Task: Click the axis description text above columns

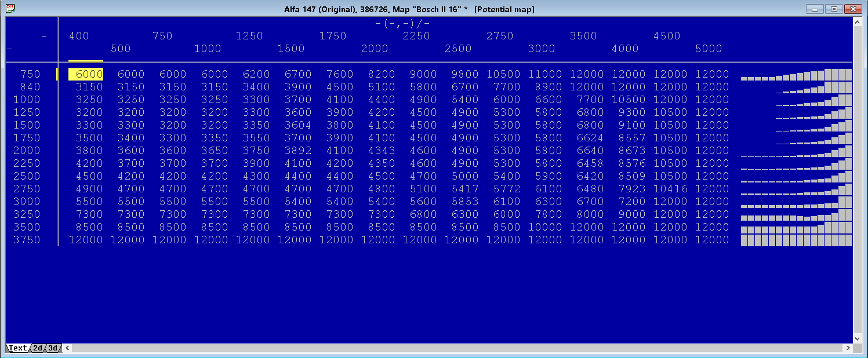Action: (x=402, y=24)
